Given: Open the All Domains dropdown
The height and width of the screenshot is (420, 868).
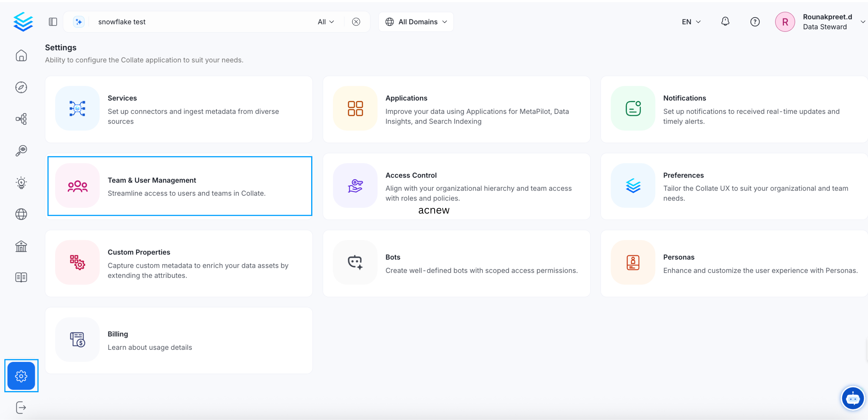Looking at the screenshot, I should [416, 22].
